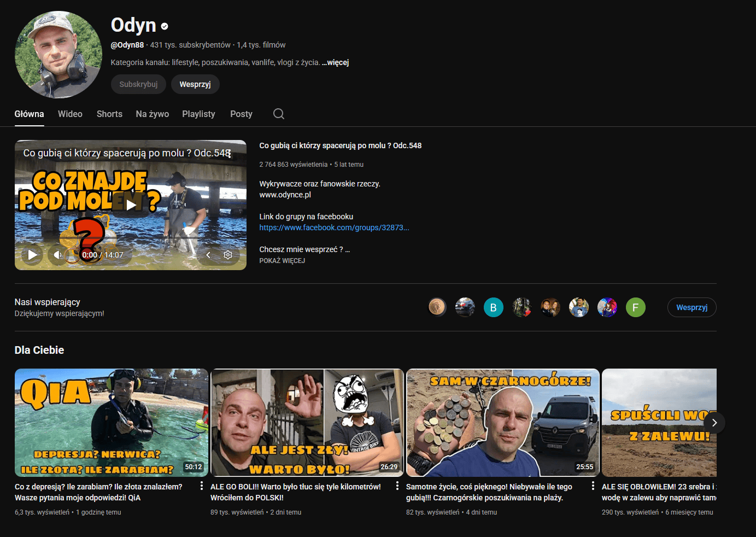Open the Facebook group link
Screen dimensions: 756x537
(x=334, y=227)
